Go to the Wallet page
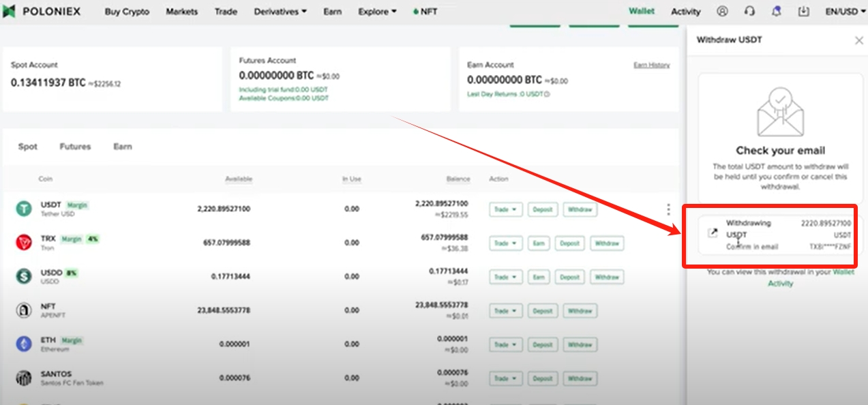This screenshot has height=405, width=868. [x=642, y=12]
